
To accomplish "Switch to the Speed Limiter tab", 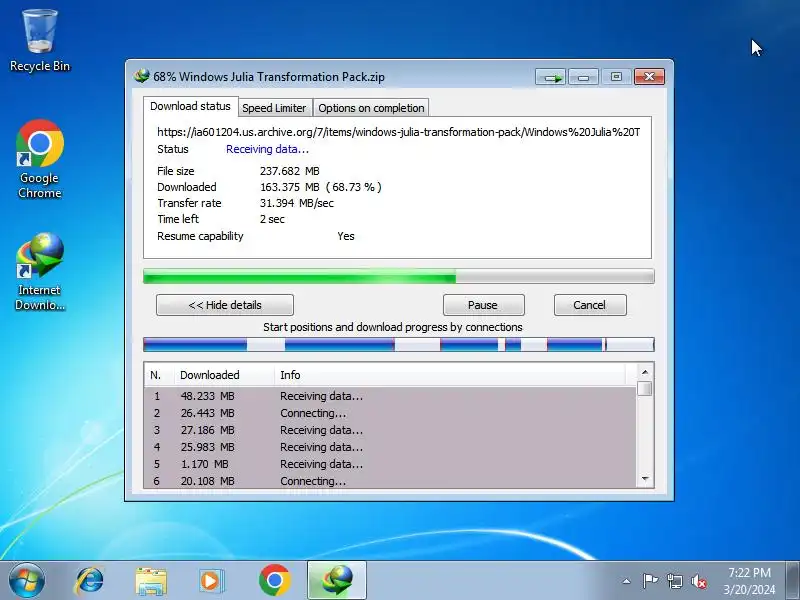I will [274, 108].
